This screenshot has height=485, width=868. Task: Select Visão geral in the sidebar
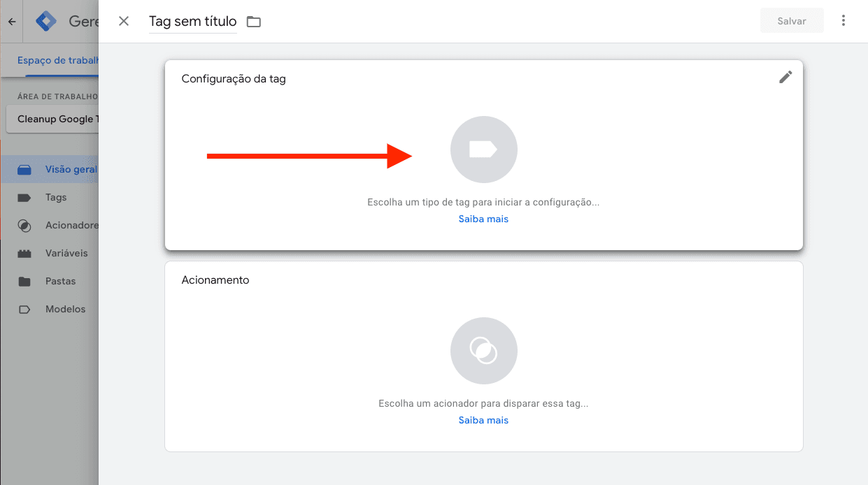70,170
